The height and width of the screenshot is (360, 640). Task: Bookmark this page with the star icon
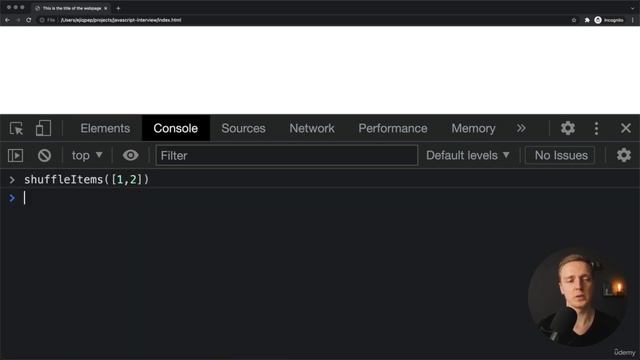click(x=573, y=20)
